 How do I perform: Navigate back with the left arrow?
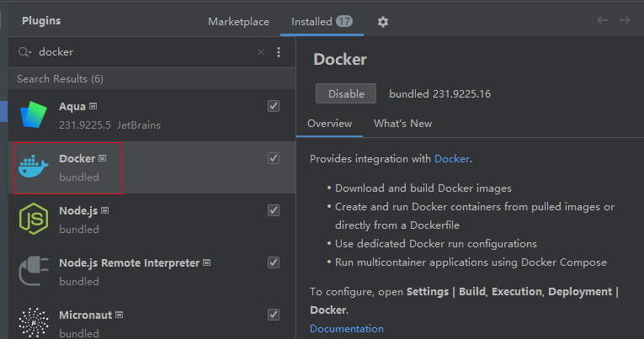point(603,21)
